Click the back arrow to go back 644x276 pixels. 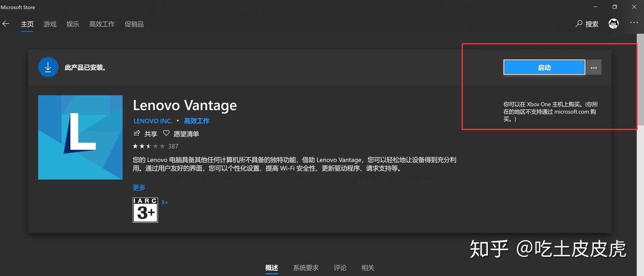(x=6, y=24)
